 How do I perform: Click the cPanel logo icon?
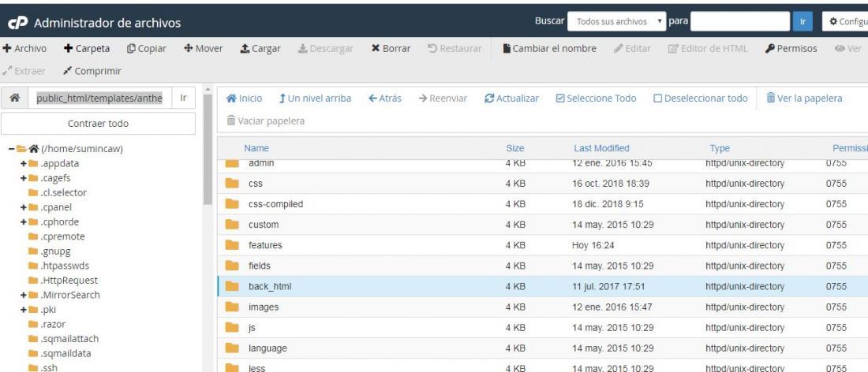(x=17, y=23)
